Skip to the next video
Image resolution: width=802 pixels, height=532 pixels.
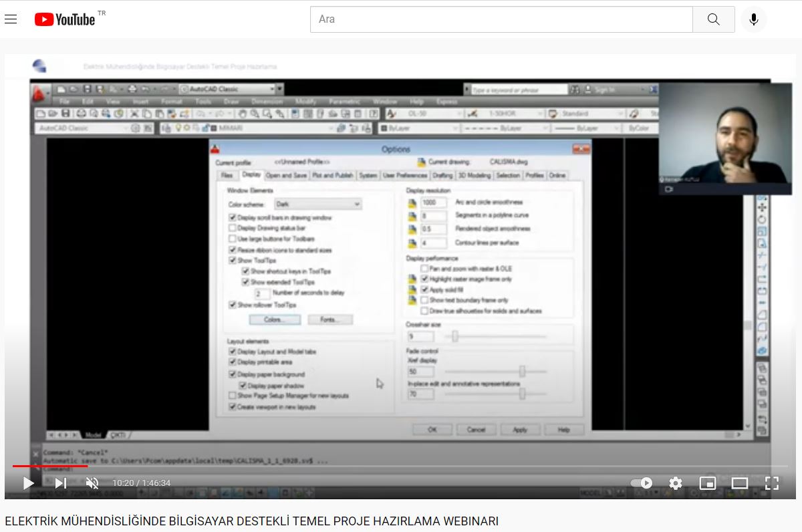pos(60,483)
